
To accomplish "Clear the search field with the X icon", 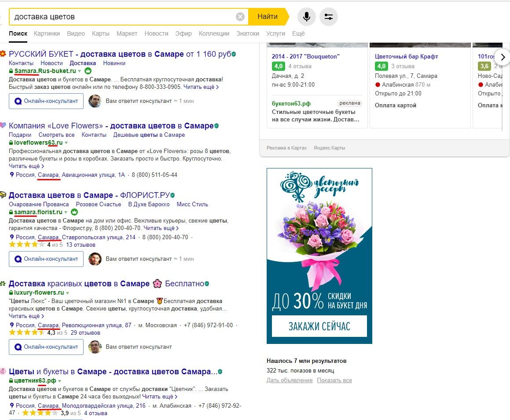I will (240, 17).
